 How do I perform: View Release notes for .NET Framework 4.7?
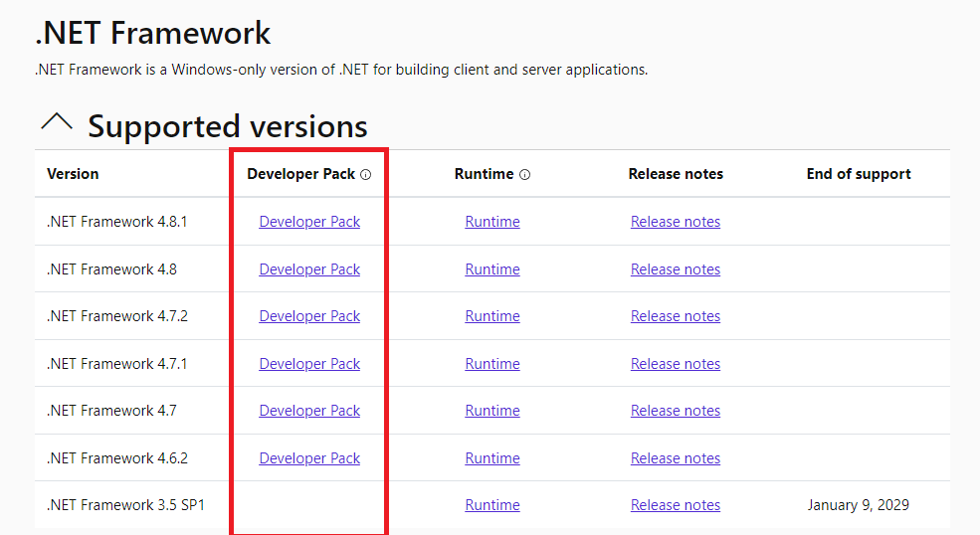click(x=676, y=411)
